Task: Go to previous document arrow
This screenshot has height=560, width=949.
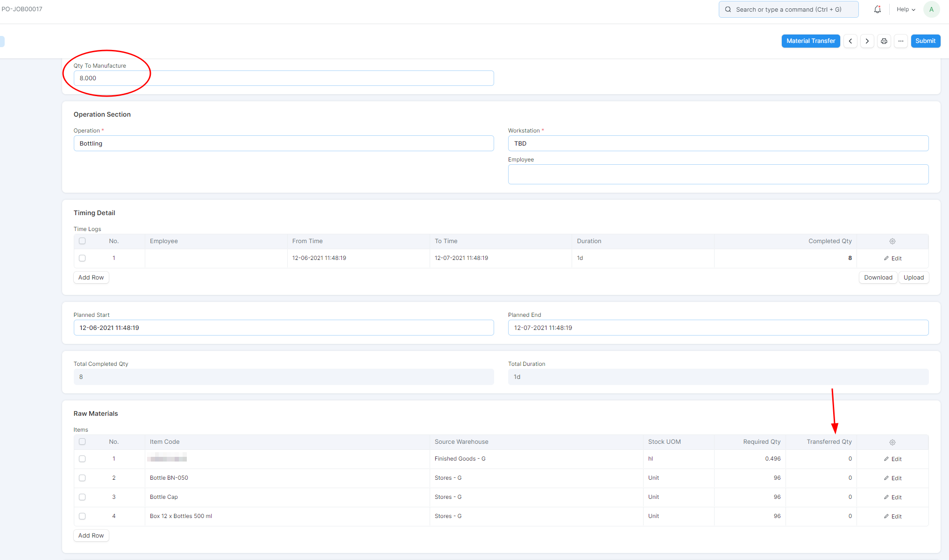Action: [x=850, y=41]
